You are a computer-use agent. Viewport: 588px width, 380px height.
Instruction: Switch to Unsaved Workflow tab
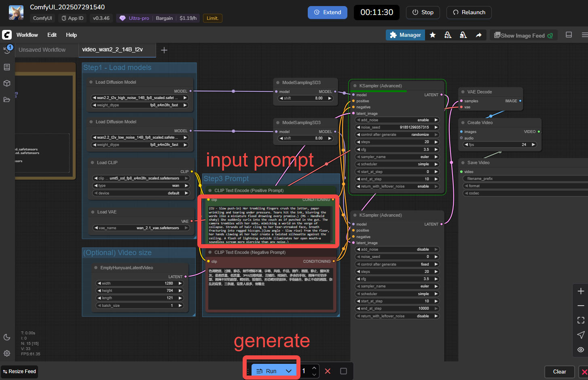42,50
